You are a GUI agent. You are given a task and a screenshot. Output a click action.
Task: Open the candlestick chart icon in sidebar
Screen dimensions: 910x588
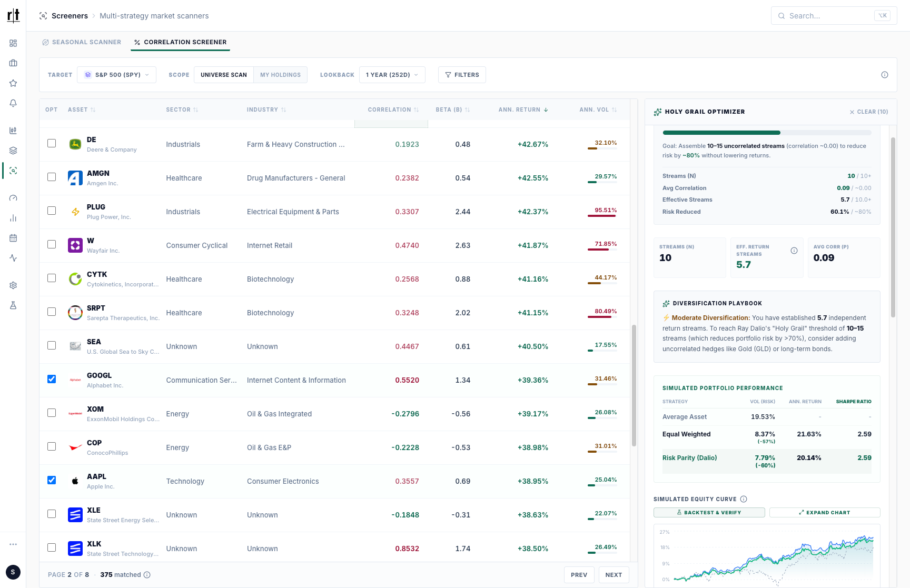pyautogui.click(x=13, y=131)
